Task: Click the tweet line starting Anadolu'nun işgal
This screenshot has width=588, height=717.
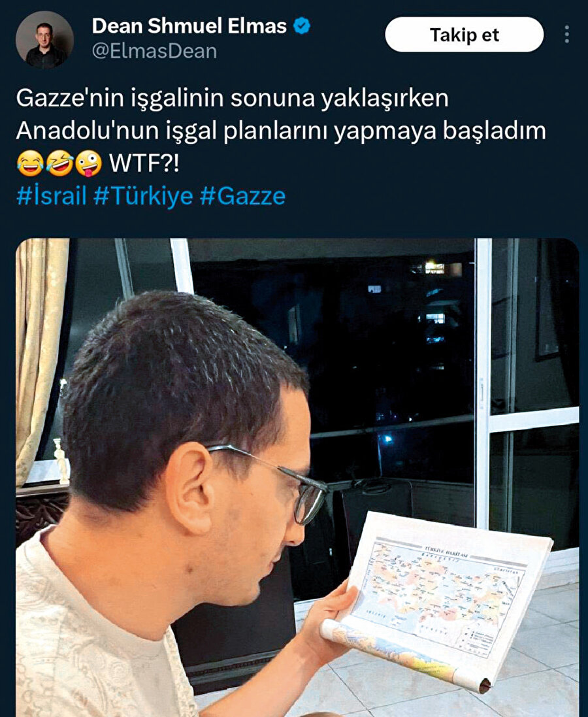Action: pos(281,131)
